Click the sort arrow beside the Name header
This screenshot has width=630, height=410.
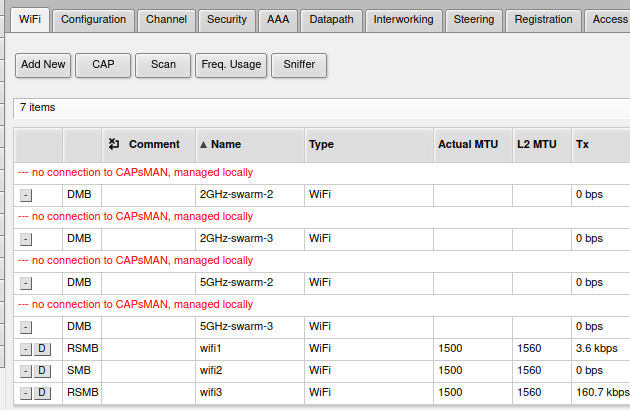click(203, 145)
